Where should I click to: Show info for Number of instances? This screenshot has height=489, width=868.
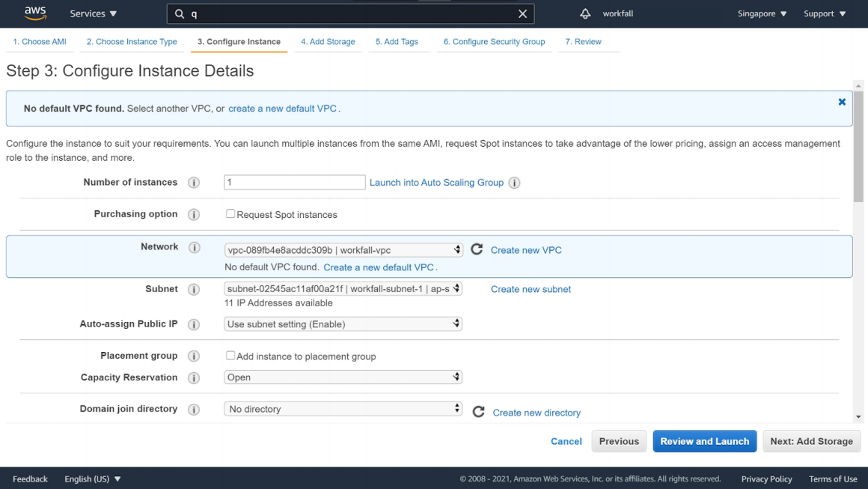tap(194, 183)
